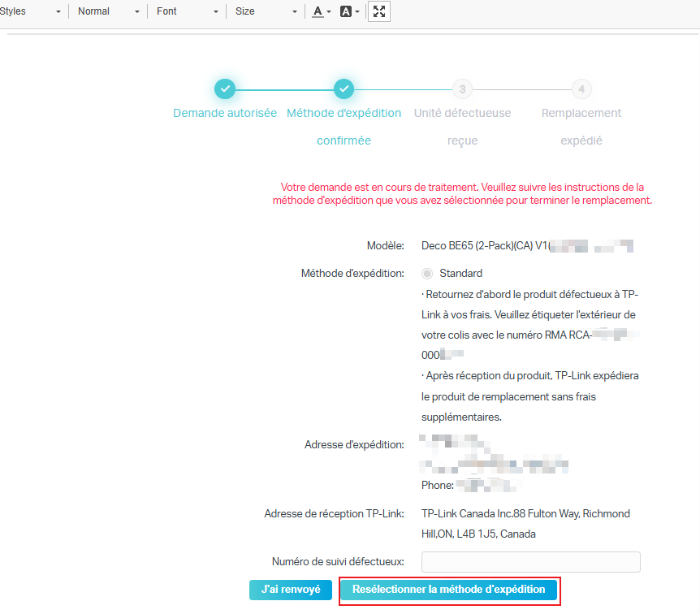The image size is (700, 614).
Task: Click step 3 'Unité défectueuse reçue' circle
Action: click(x=462, y=89)
